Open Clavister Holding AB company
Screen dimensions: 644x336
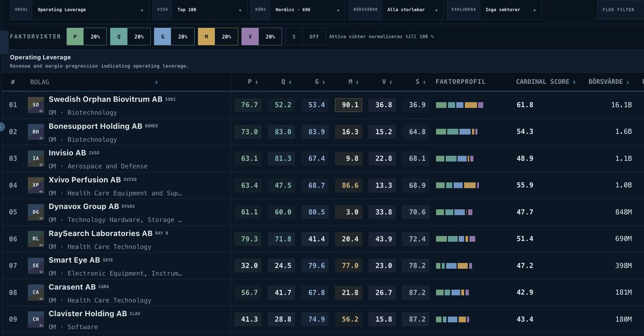[87, 314]
